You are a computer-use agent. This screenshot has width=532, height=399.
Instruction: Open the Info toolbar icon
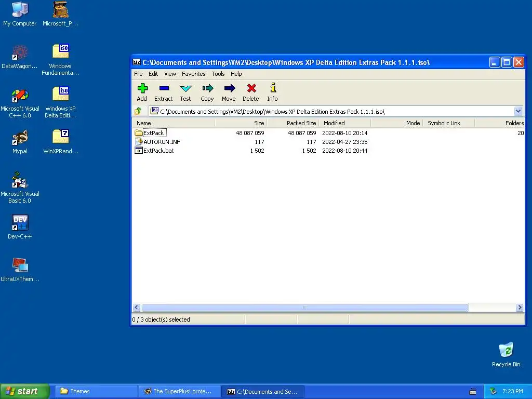tap(272, 92)
